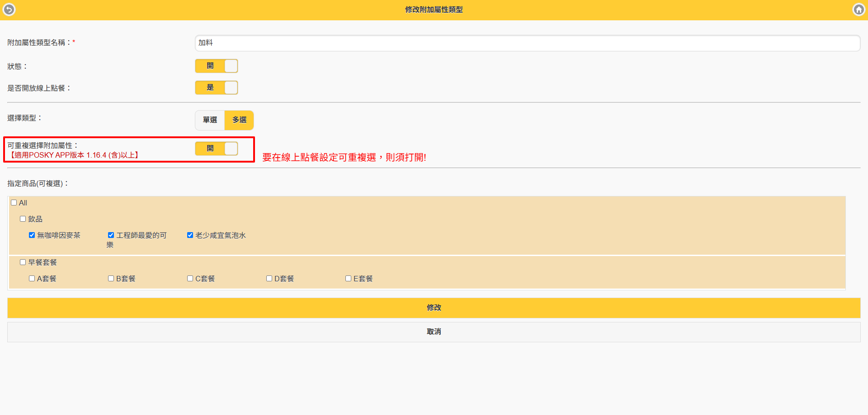Screen dimensions: 868x415
Task: Toggle the 可重複選擇附加屬性 switch
Action: [217, 149]
